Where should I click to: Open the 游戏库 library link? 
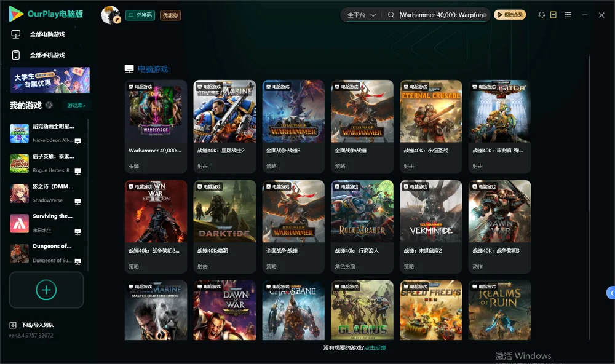click(x=76, y=105)
